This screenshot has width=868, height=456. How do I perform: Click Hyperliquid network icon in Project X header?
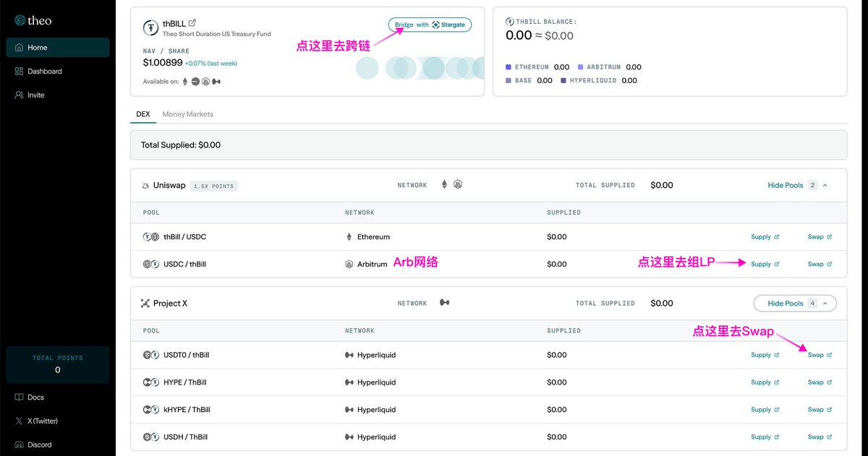[444, 304]
